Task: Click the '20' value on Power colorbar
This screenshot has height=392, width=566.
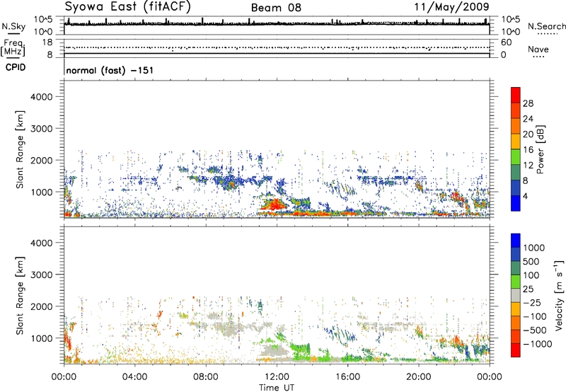Action: point(528,134)
